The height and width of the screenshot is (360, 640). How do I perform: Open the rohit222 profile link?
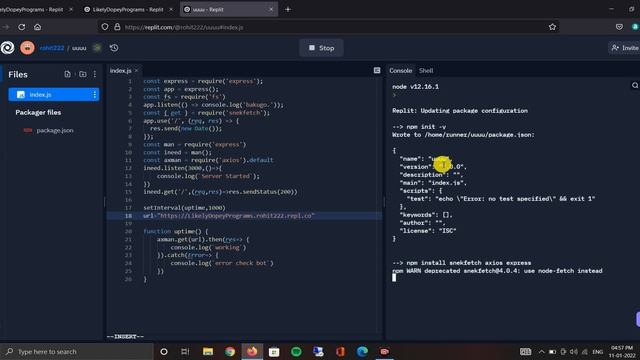click(52, 48)
